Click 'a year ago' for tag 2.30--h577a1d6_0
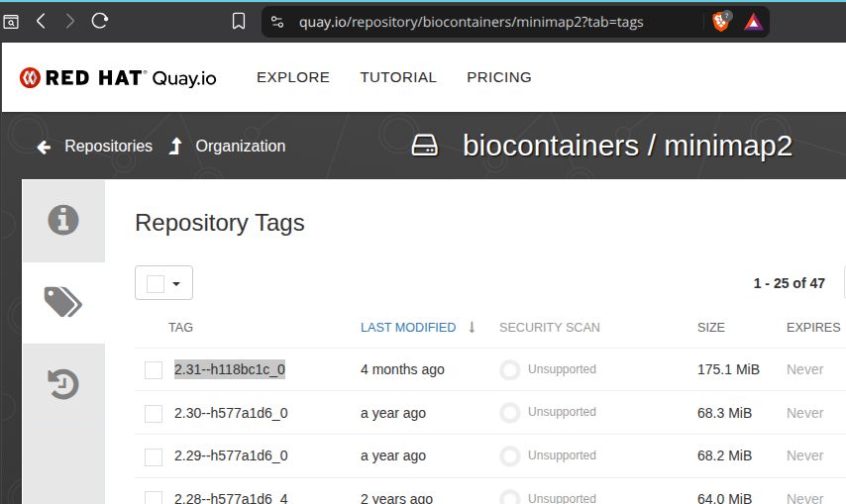Image resolution: width=846 pixels, height=504 pixels. (x=393, y=413)
